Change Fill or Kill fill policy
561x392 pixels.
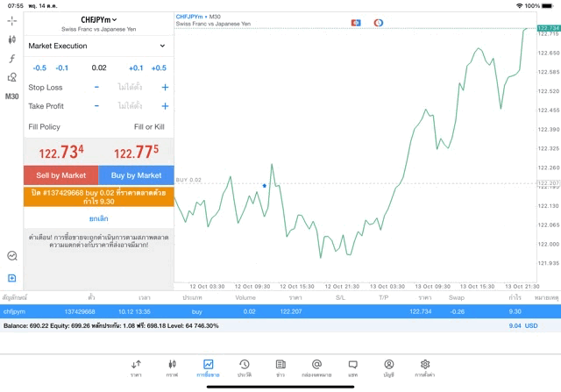coord(149,127)
